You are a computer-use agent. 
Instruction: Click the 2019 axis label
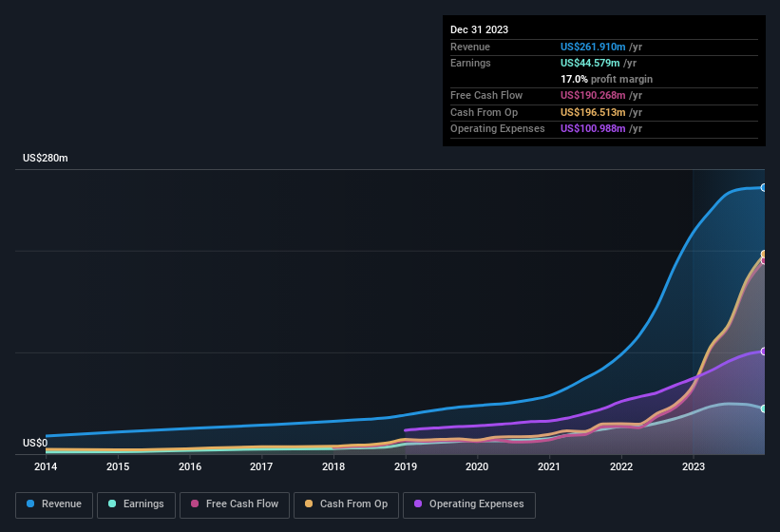[406, 466]
